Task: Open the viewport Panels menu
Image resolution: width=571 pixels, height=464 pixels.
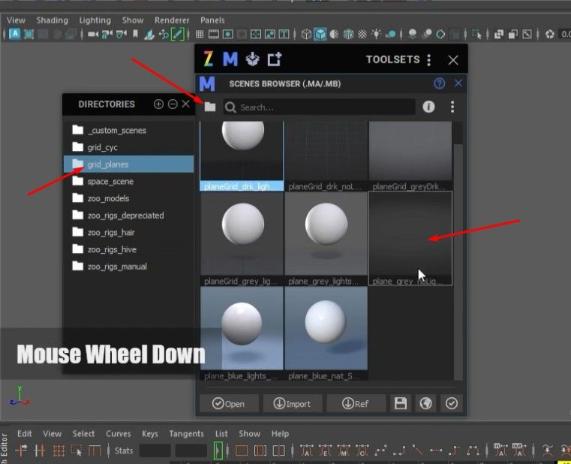Action: 212,20
